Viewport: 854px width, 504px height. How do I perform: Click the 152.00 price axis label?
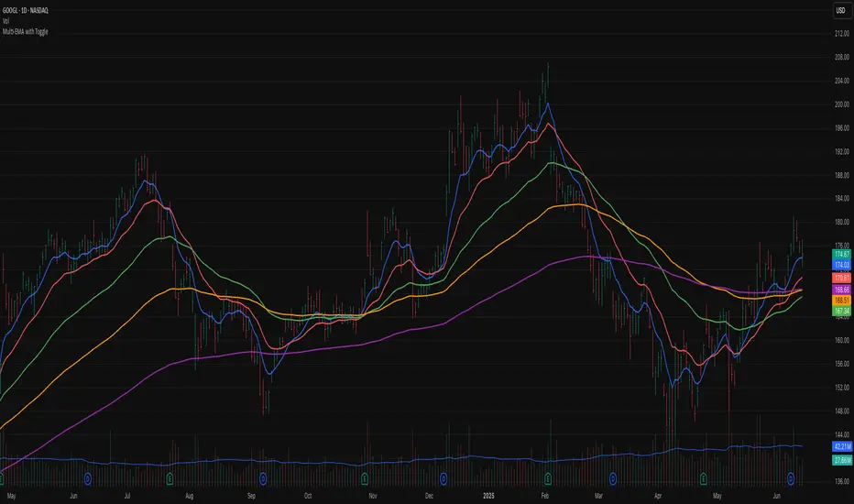(841, 388)
